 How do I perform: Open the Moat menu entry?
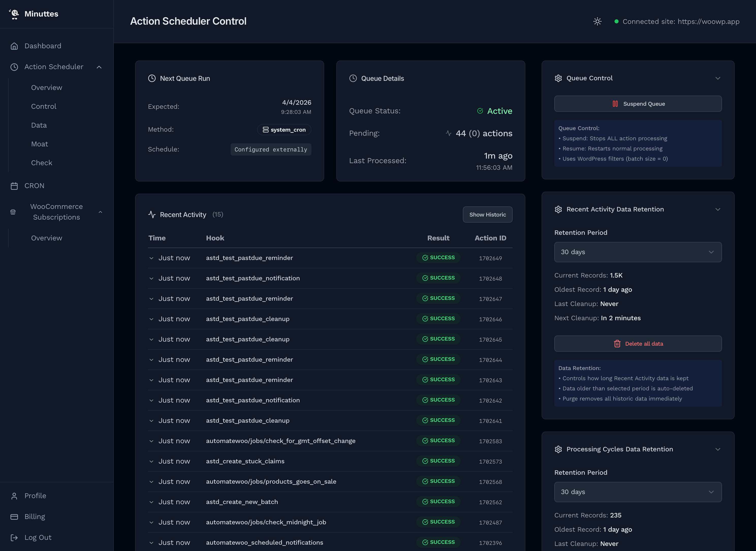coord(39,144)
